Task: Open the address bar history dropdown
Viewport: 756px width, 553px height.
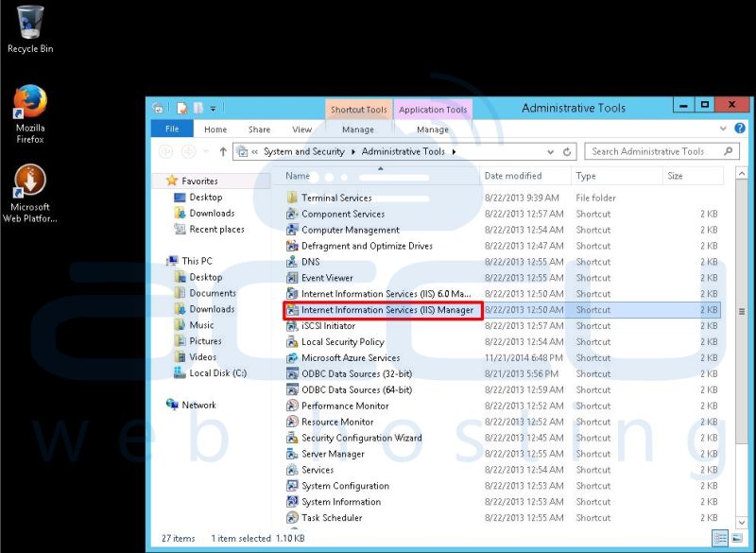Action: 550,150
